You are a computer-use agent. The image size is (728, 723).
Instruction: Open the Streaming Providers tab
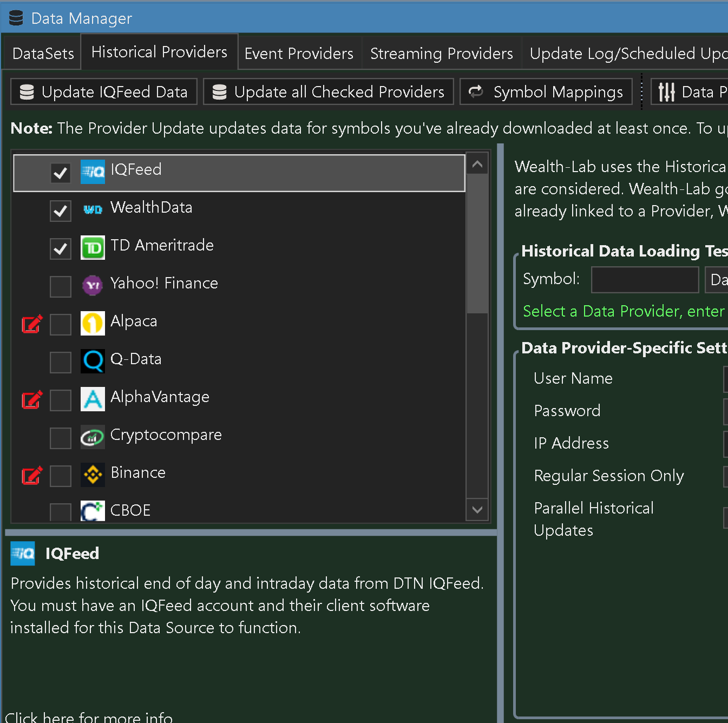pyautogui.click(x=441, y=54)
